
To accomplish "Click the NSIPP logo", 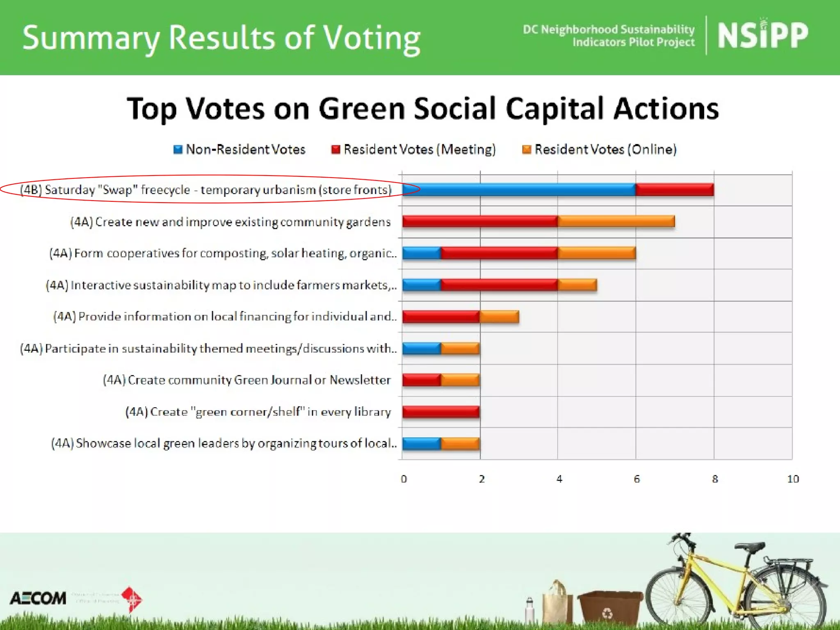I will [x=762, y=35].
